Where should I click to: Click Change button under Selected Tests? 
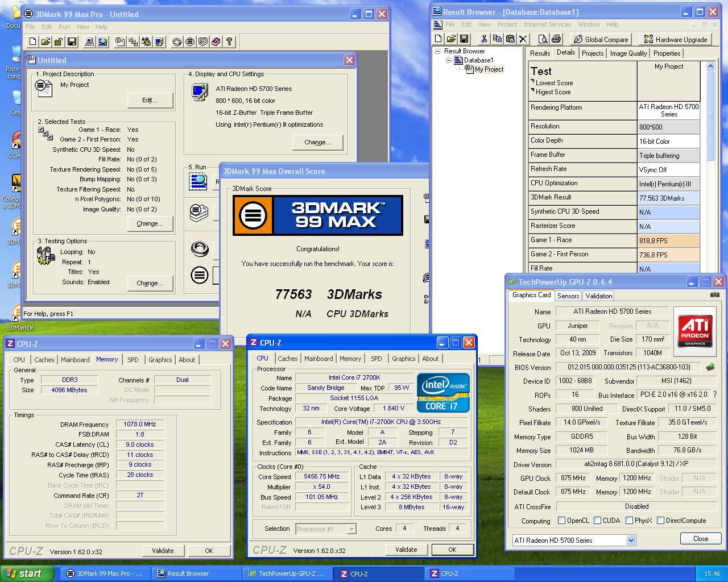click(150, 223)
